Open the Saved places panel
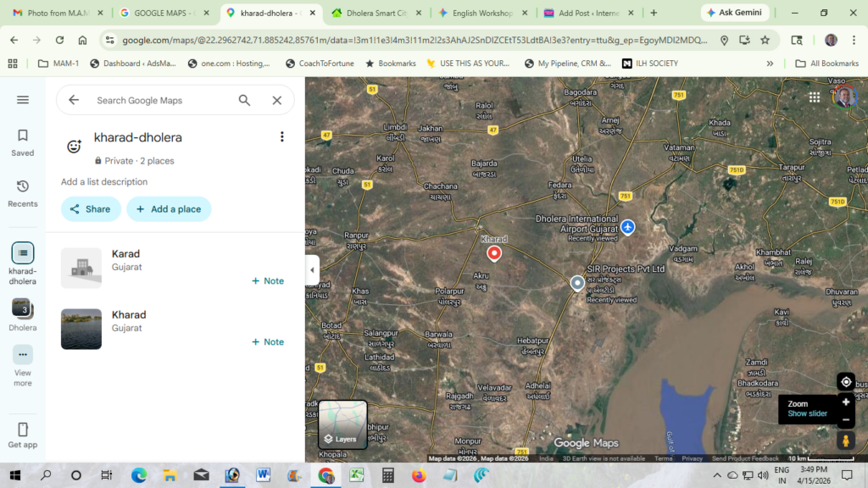Image resolution: width=868 pixels, height=488 pixels. [23, 142]
